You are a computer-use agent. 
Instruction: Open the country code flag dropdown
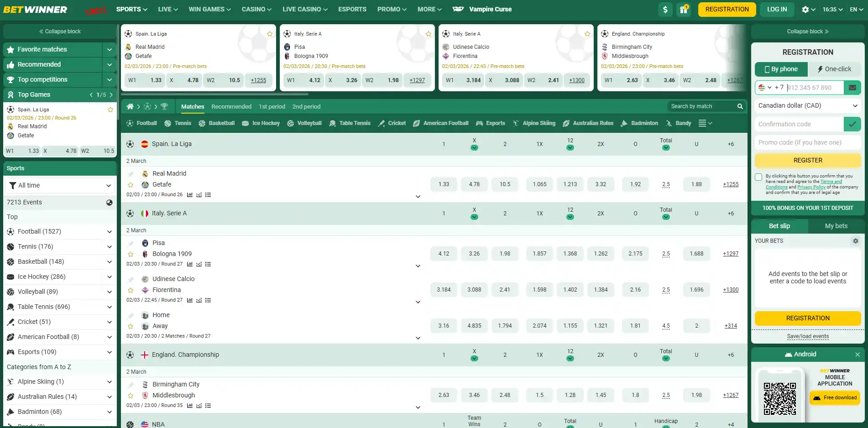pyautogui.click(x=765, y=88)
